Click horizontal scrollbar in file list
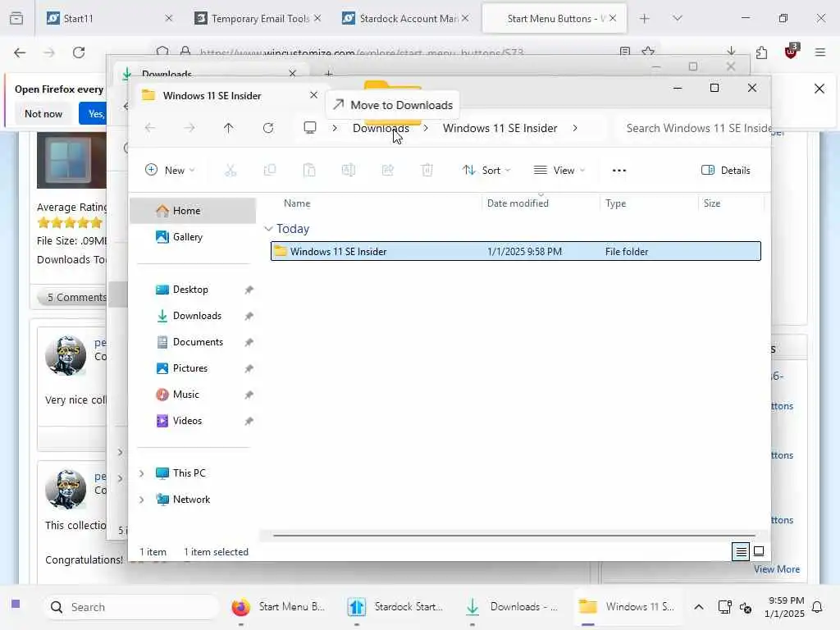Image resolution: width=840 pixels, height=630 pixels. (514, 535)
